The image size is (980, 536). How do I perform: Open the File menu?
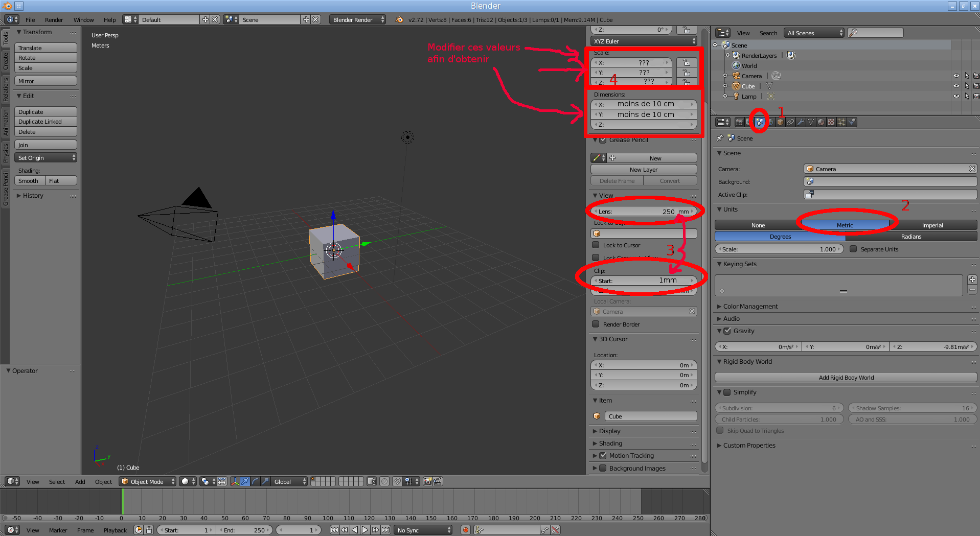30,19
